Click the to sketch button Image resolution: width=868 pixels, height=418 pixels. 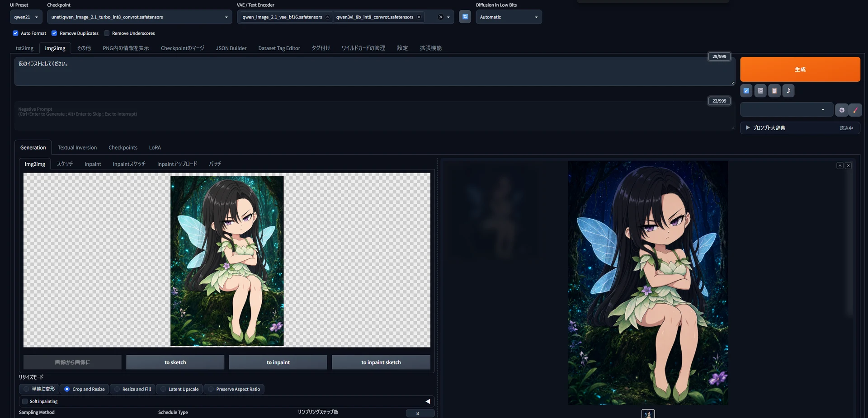(x=175, y=362)
